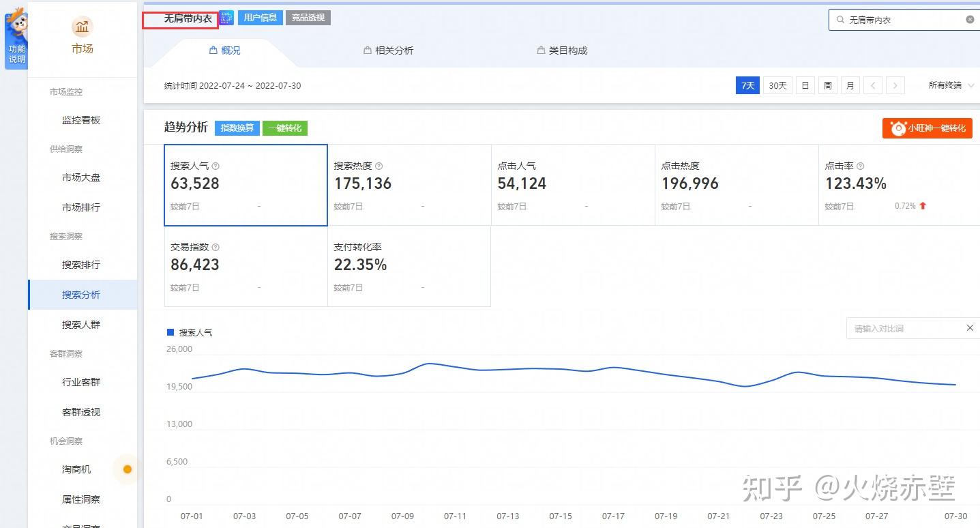Switch to the 概况 tab
This screenshot has width=980, height=528.
[224, 50]
